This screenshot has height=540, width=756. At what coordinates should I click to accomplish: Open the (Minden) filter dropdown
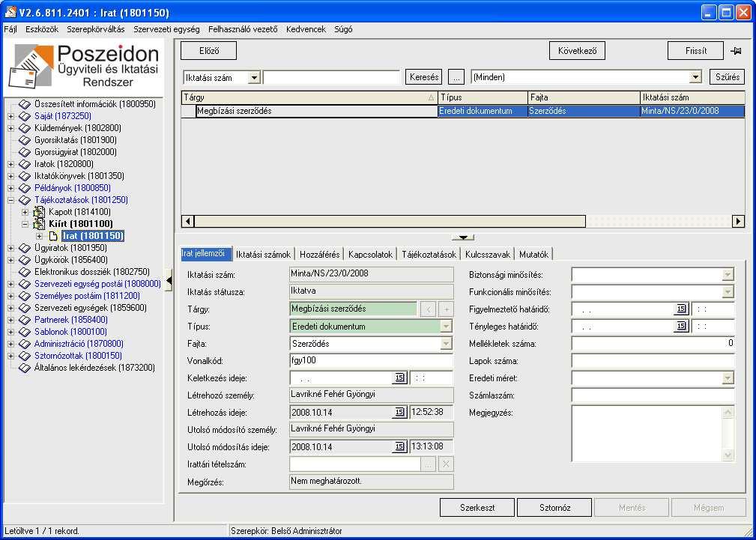(695, 77)
